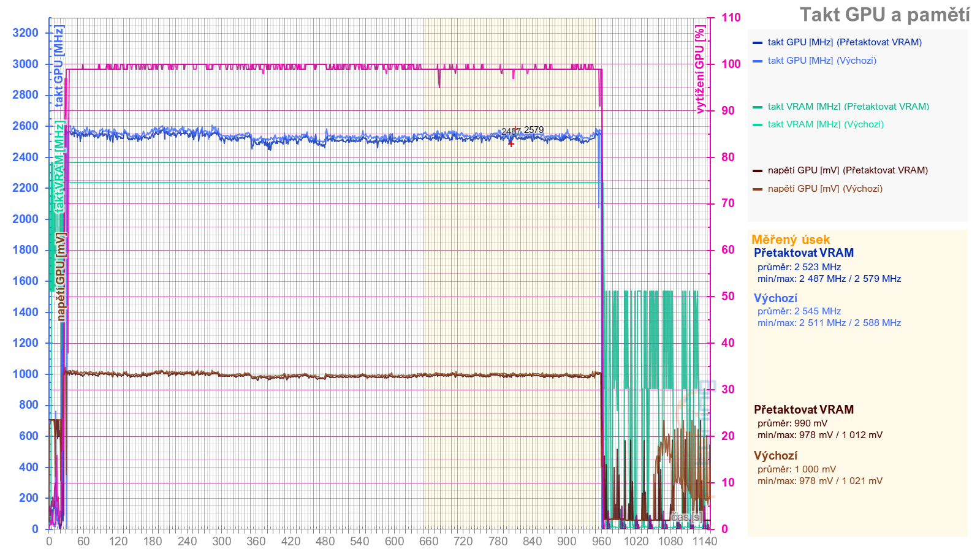Click time axis tick value 660
The height and width of the screenshot is (549, 980).
[x=428, y=541]
